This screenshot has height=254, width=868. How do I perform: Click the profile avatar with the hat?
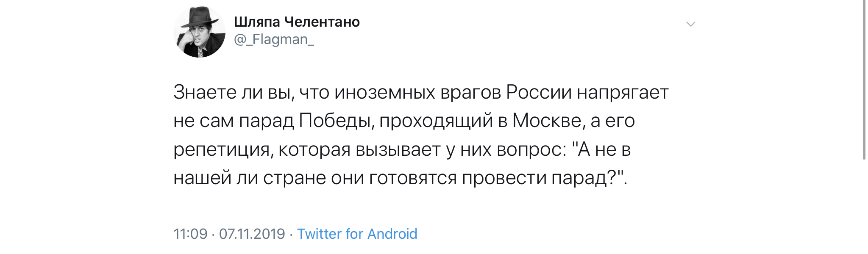[x=200, y=32]
